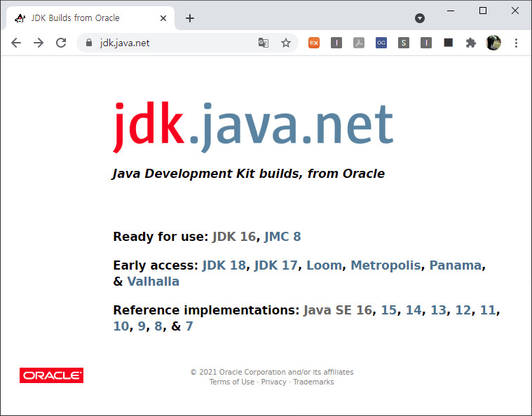
Task: Open the tab search dropdown arrow
Action: tap(420, 18)
